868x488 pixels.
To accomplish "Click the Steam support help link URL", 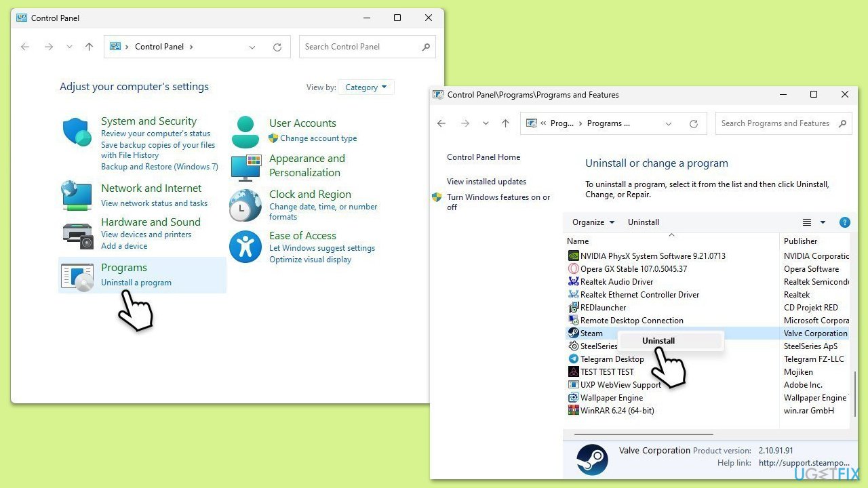I will pyautogui.click(x=802, y=463).
